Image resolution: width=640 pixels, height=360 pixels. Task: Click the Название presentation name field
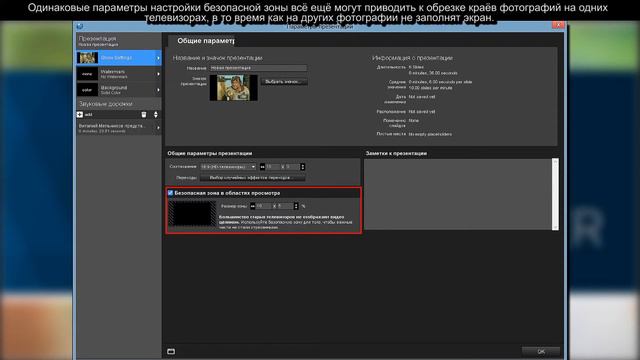[x=258, y=68]
